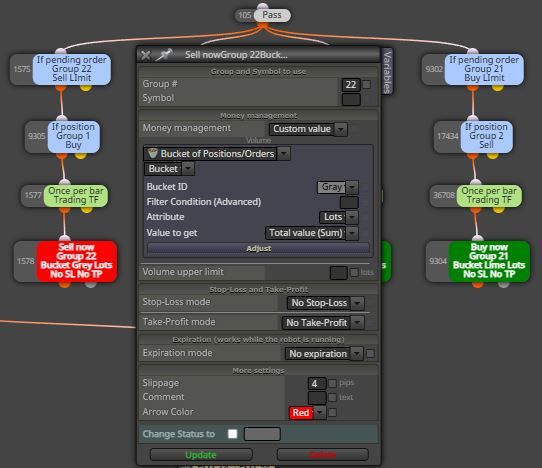
Task: Click the Adjust bar
Action: click(258, 249)
